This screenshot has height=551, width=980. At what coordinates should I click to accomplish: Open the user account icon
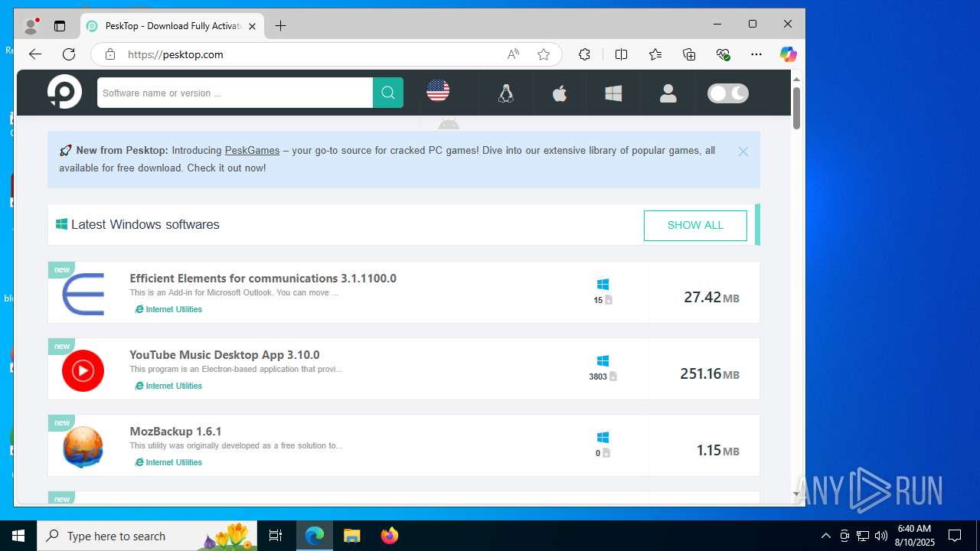coord(668,93)
